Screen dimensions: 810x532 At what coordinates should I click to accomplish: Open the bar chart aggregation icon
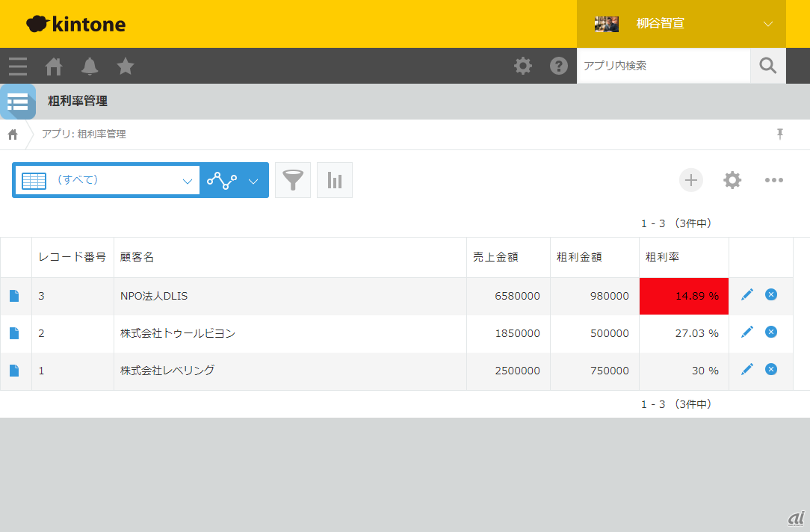[335, 180]
